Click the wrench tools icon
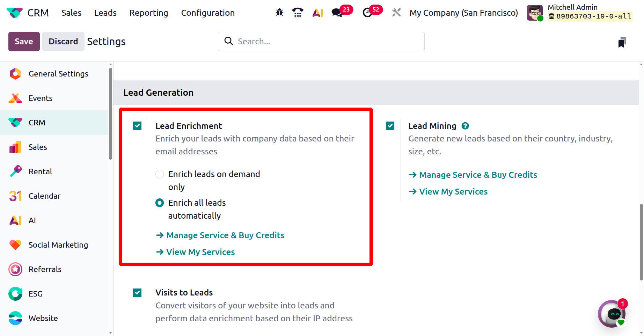 pos(396,13)
